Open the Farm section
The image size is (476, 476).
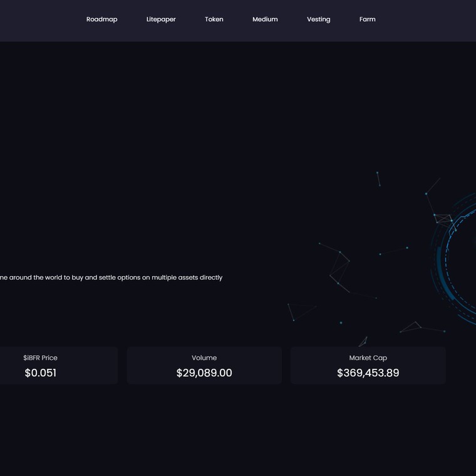coord(367,19)
